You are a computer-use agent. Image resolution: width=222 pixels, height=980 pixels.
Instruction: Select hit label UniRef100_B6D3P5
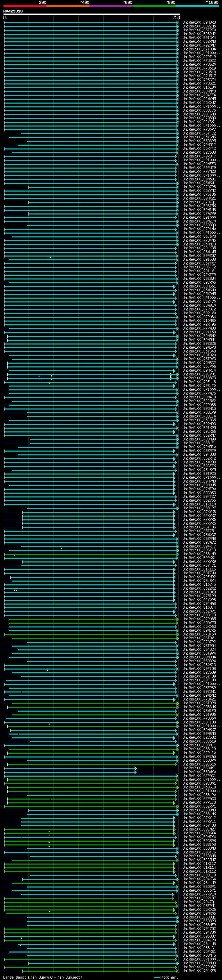tap(199, 141)
